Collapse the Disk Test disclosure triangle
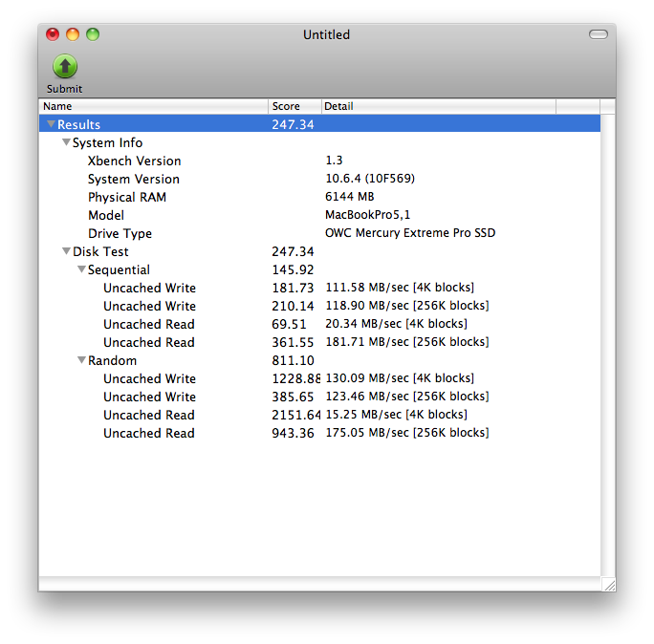 [x=66, y=251]
